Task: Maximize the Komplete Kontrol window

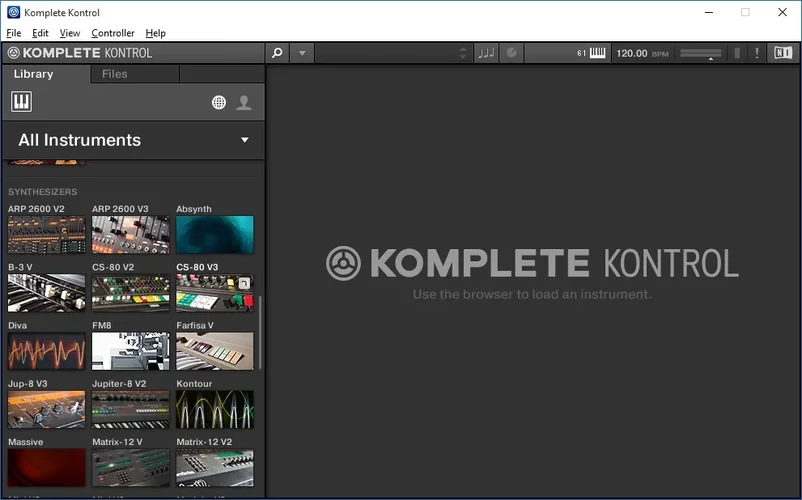Action: (x=745, y=12)
